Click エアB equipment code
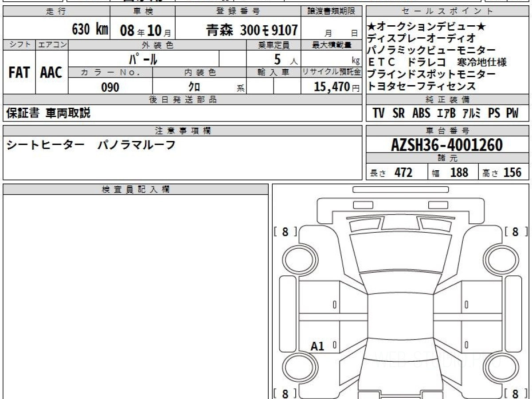 (x=446, y=113)
